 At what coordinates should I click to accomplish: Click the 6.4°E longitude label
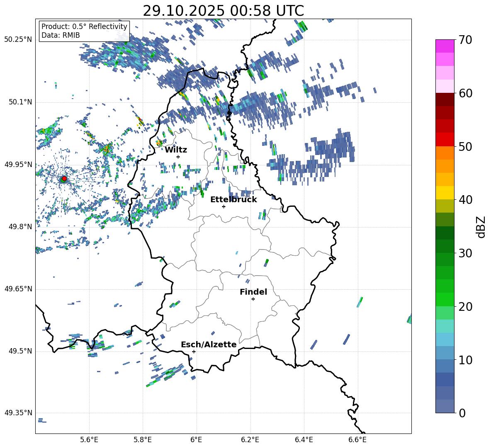click(x=304, y=440)
